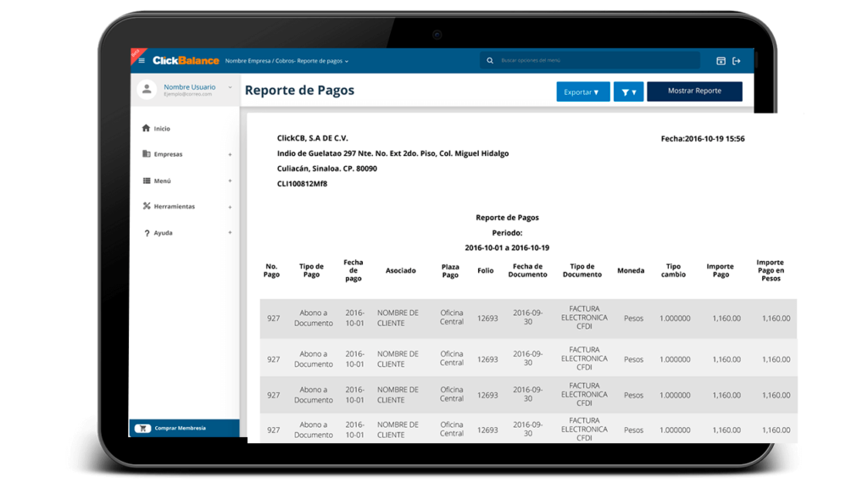Image resolution: width=868 pixels, height=488 pixels.
Task: Click the Inicio home icon
Action: [x=146, y=129]
